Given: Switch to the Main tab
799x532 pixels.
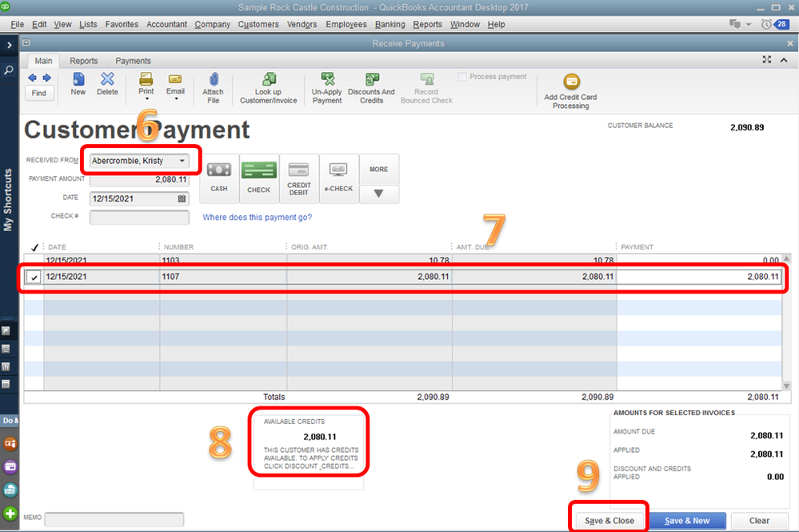Looking at the screenshot, I should pos(43,61).
